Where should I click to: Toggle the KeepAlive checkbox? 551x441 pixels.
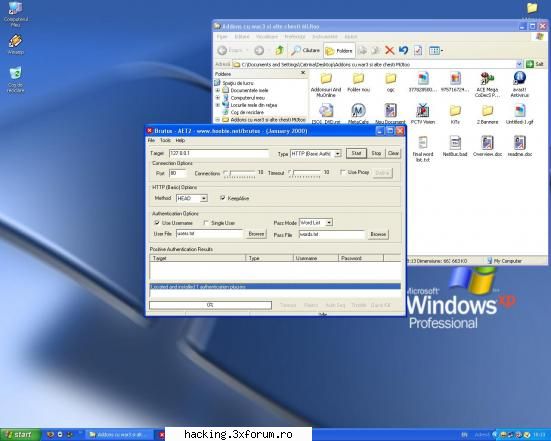point(222,198)
